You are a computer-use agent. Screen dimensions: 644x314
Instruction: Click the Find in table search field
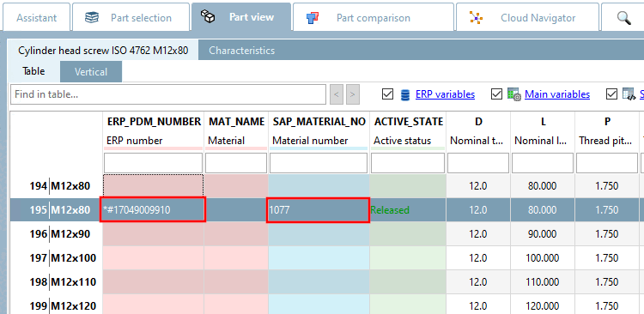click(168, 94)
